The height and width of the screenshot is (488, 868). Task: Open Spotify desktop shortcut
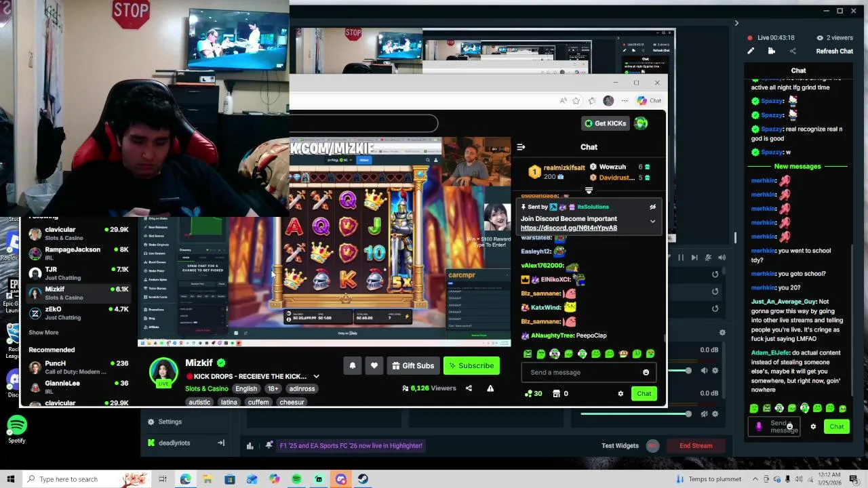(x=17, y=430)
